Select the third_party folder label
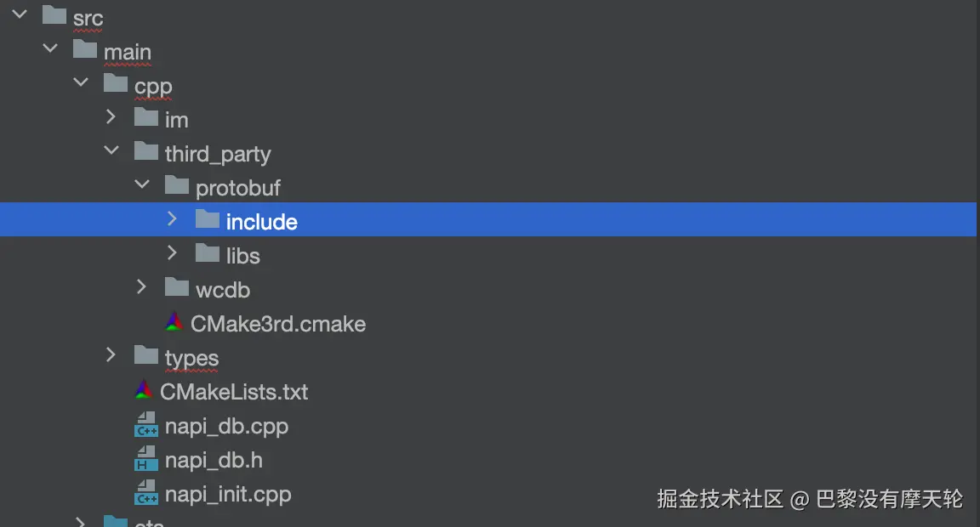This screenshot has height=527, width=980. click(x=218, y=155)
